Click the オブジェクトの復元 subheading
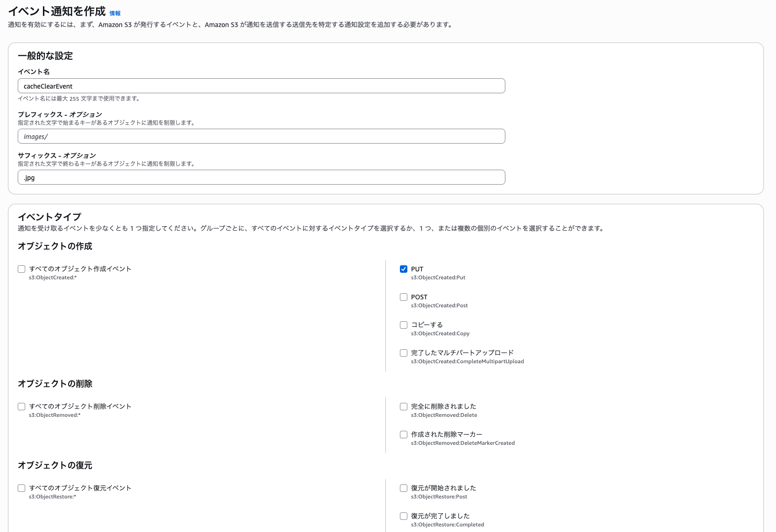Viewport: 776px width, 532px height. click(55, 465)
